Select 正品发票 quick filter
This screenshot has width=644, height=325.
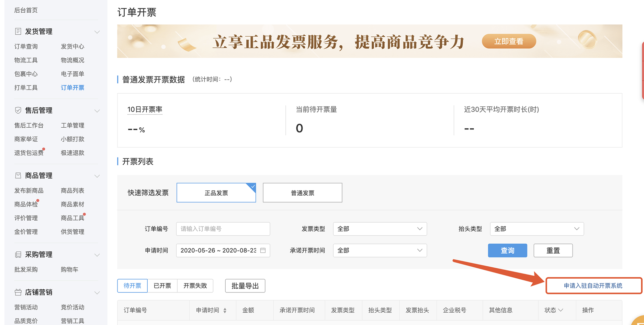point(216,193)
